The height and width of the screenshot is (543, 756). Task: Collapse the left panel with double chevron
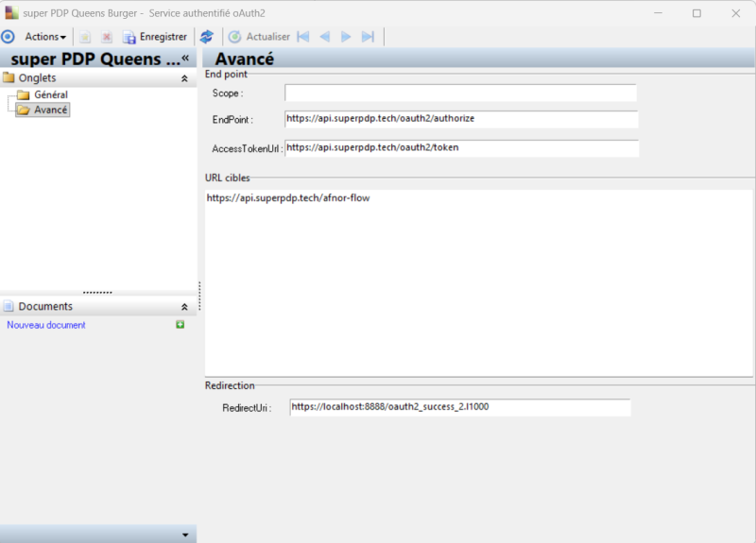[185, 59]
